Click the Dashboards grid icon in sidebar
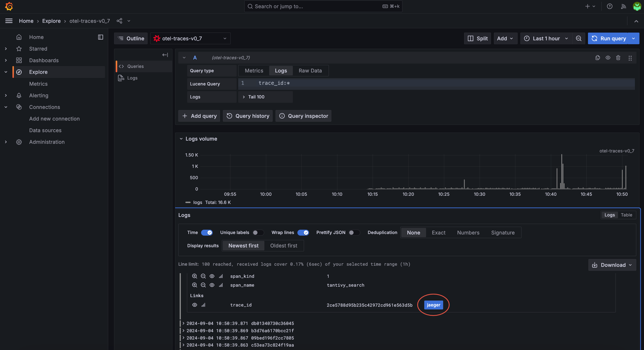 (19, 60)
